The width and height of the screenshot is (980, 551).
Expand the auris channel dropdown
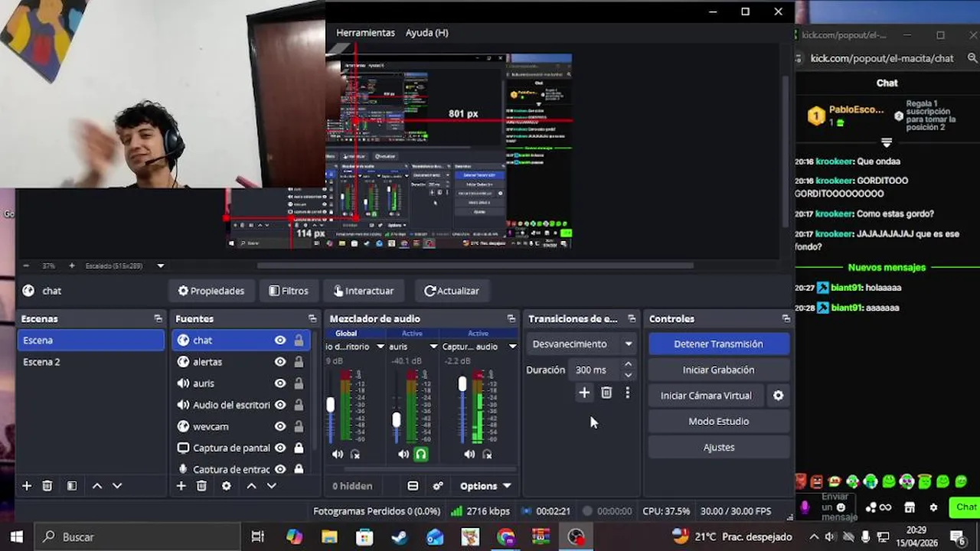(x=434, y=347)
